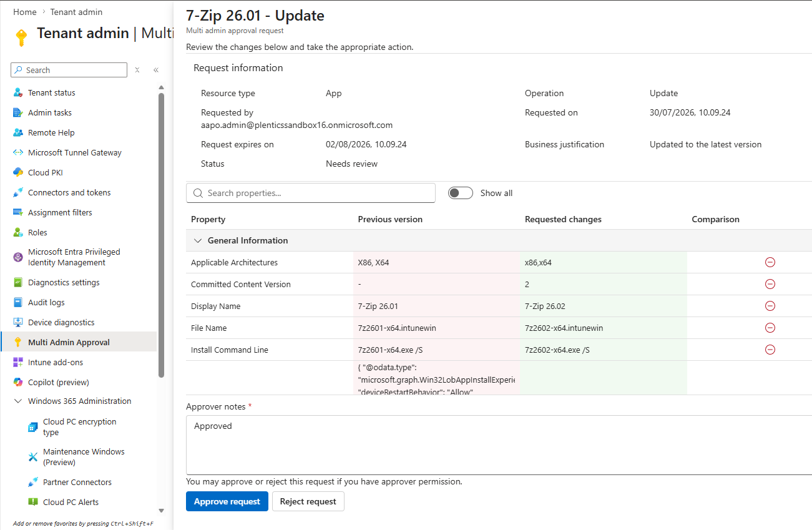This screenshot has height=530, width=812.
Task: Click comparison icon for Display Name row
Action: tap(770, 306)
